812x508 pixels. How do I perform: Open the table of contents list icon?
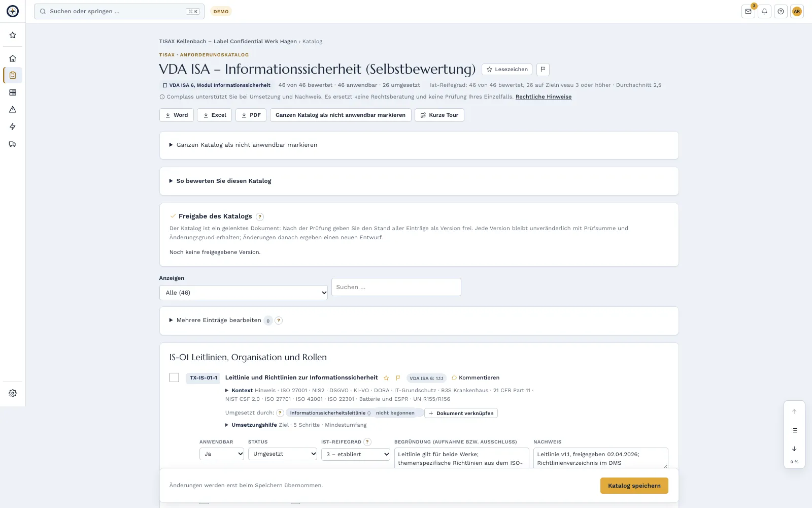[794, 430]
